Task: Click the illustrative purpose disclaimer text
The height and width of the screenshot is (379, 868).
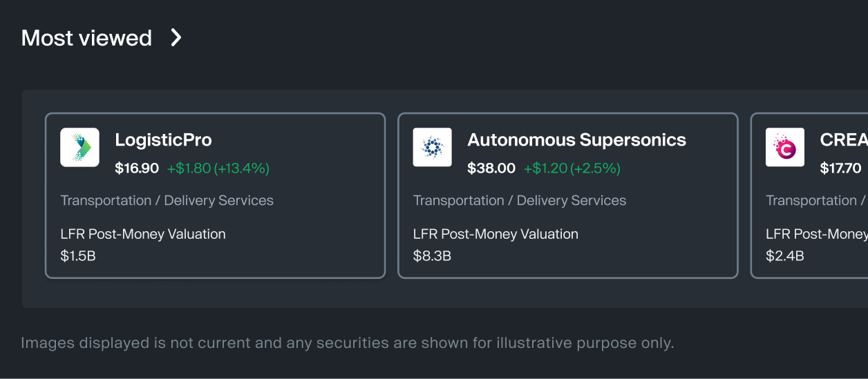Action: (347, 343)
